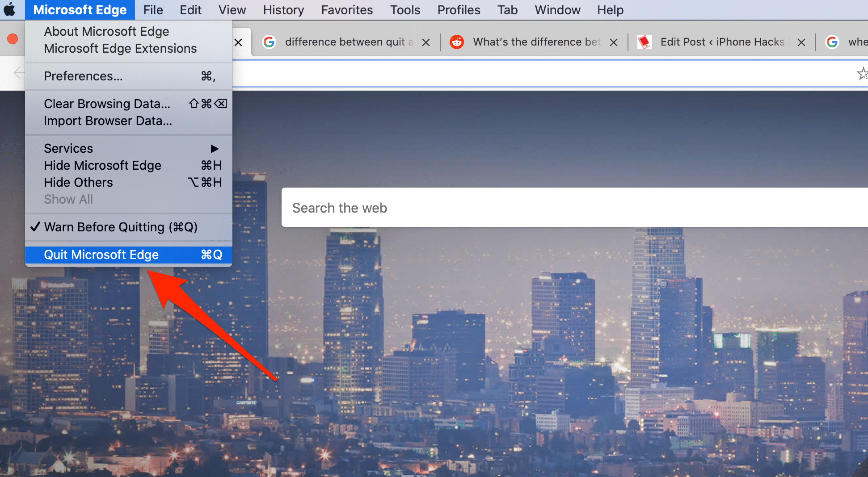Screen dimensions: 868x477
Task: Click the favorites star icon in address bar
Action: tap(862, 74)
